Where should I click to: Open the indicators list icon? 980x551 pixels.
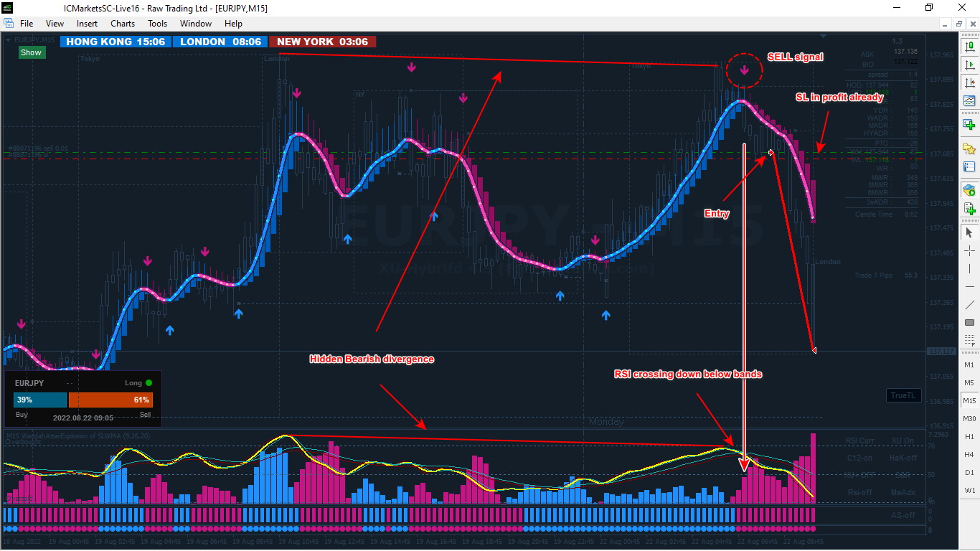[x=969, y=100]
